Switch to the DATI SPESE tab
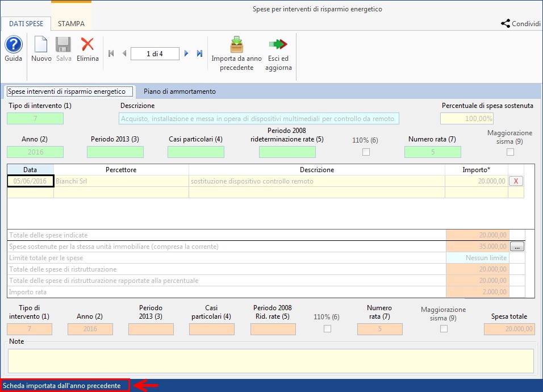 26,23
